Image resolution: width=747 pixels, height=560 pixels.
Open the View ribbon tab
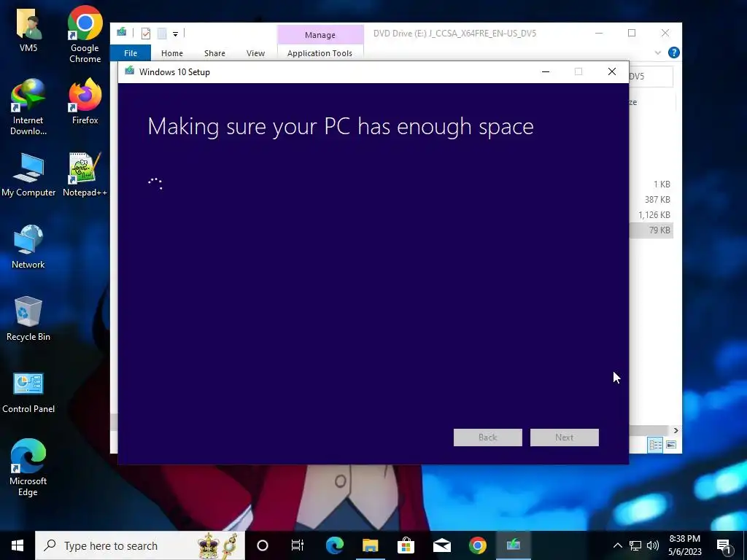(x=255, y=52)
